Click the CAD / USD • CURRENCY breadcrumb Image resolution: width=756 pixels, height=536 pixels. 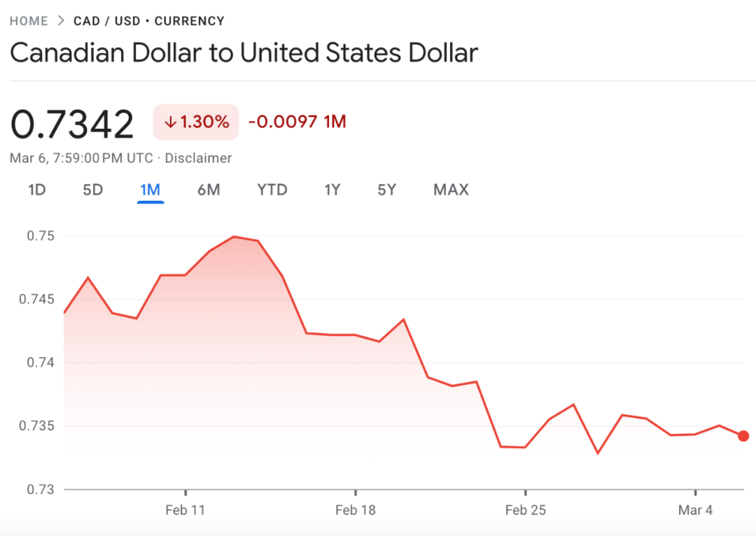click(149, 21)
